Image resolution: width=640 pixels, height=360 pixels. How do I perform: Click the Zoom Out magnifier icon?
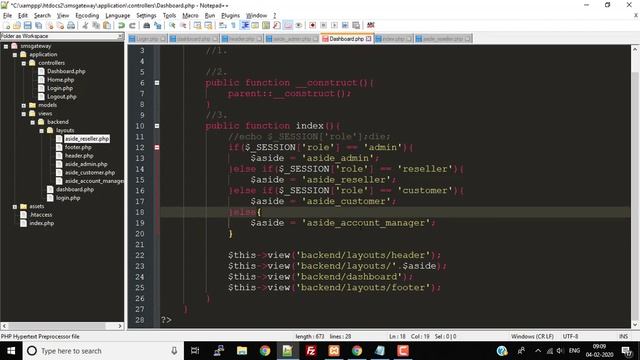pos(183,25)
